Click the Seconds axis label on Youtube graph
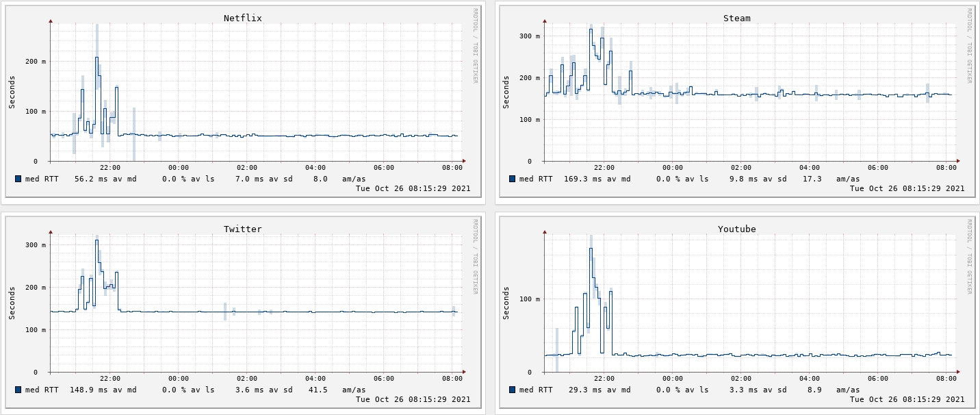Viewport: 980px width, 415px height. (x=506, y=303)
